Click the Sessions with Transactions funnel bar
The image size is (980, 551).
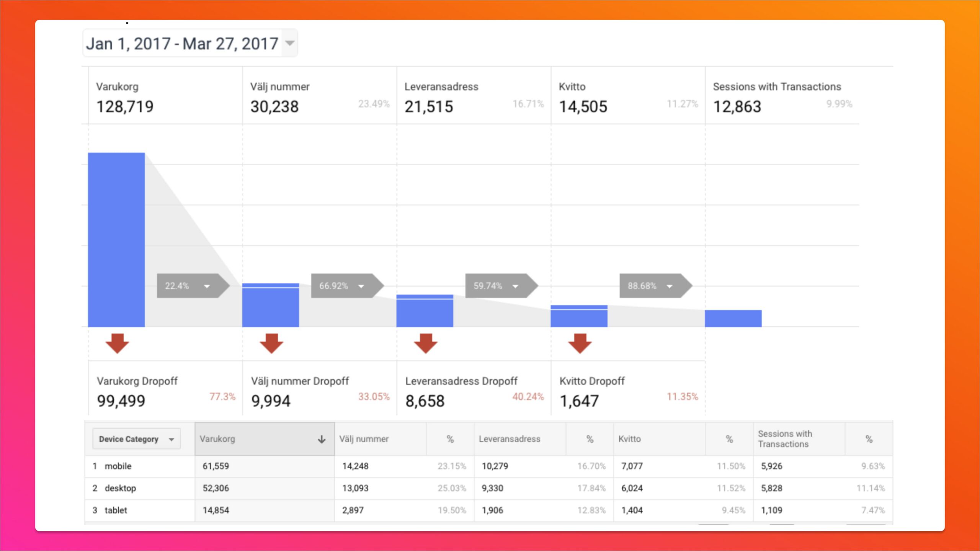click(733, 318)
